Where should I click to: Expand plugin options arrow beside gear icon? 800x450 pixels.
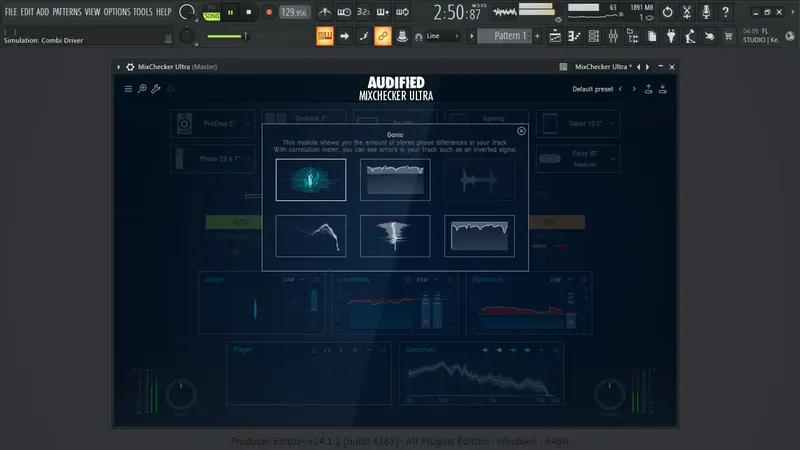pyautogui.click(x=118, y=67)
